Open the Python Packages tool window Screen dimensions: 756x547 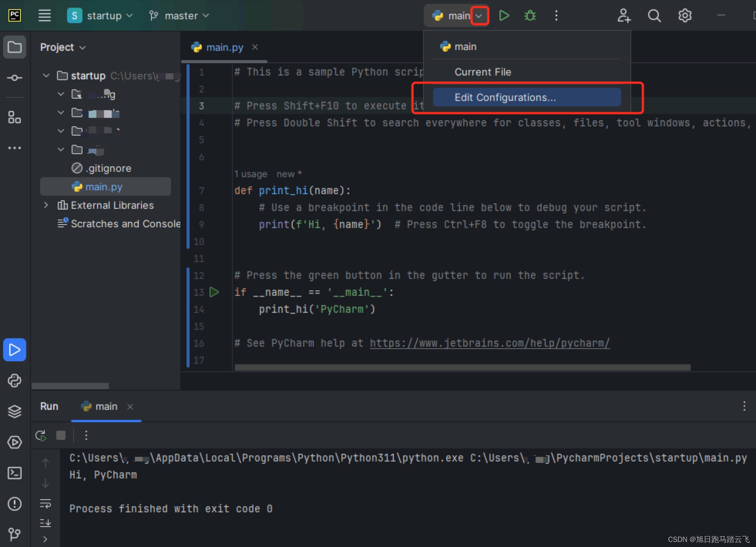pos(15,411)
